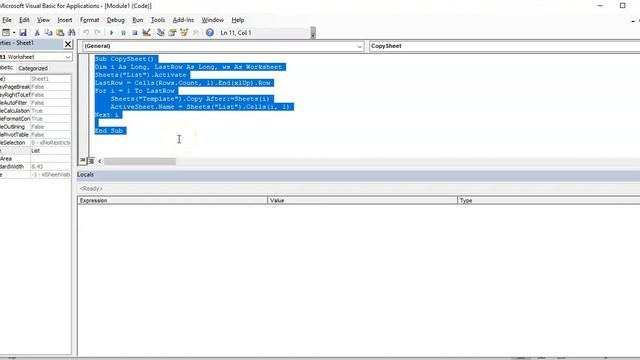Click the EnableAutoFilter False value
The height and width of the screenshot is (360, 640).
[x=51, y=103]
